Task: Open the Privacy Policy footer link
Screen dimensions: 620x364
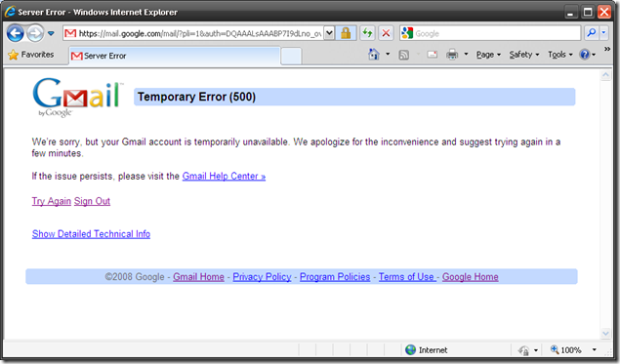Action: (x=262, y=276)
